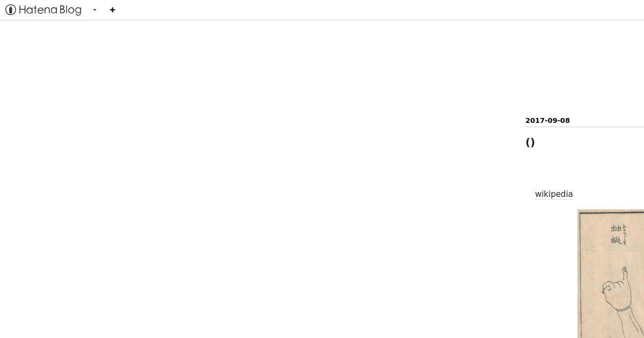Click the kanji caption inside the illustration
This screenshot has width=644, height=338.
(x=616, y=234)
